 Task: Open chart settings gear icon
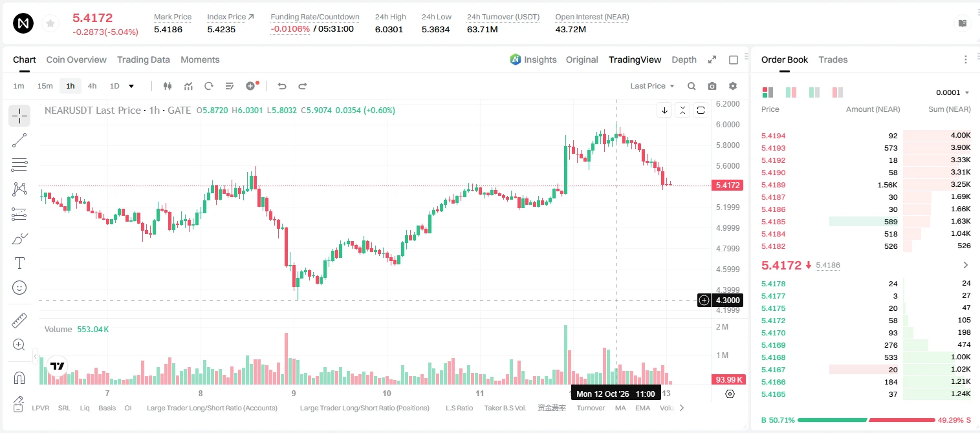tap(733, 86)
